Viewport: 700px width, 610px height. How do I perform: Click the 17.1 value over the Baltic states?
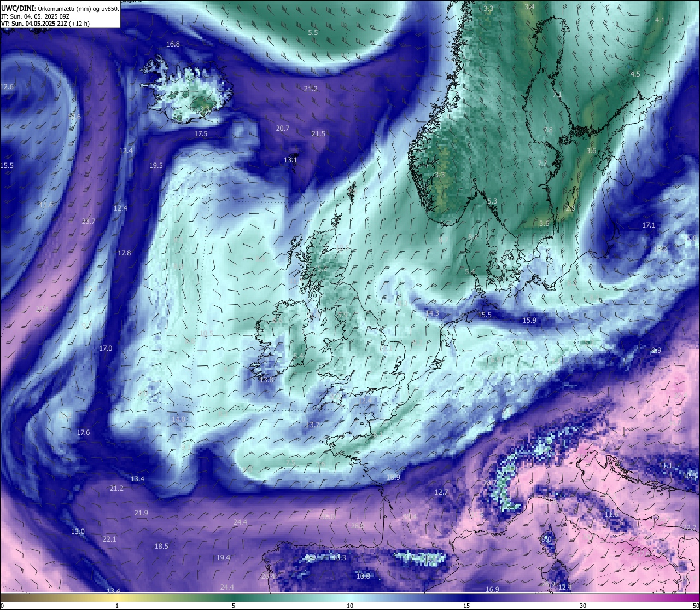649,225
